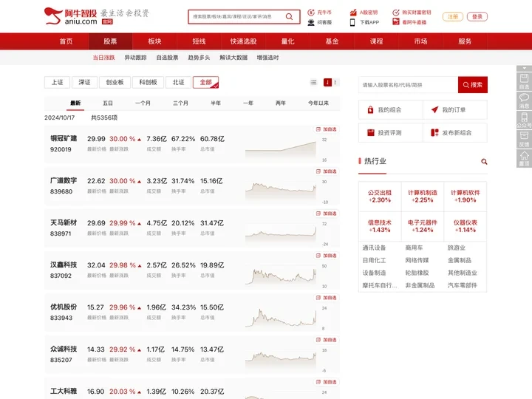Image resolution: width=532 pixels, height=399 pixels.
Task: Open the 汽车零部件 industry link
Action: tap(462, 285)
